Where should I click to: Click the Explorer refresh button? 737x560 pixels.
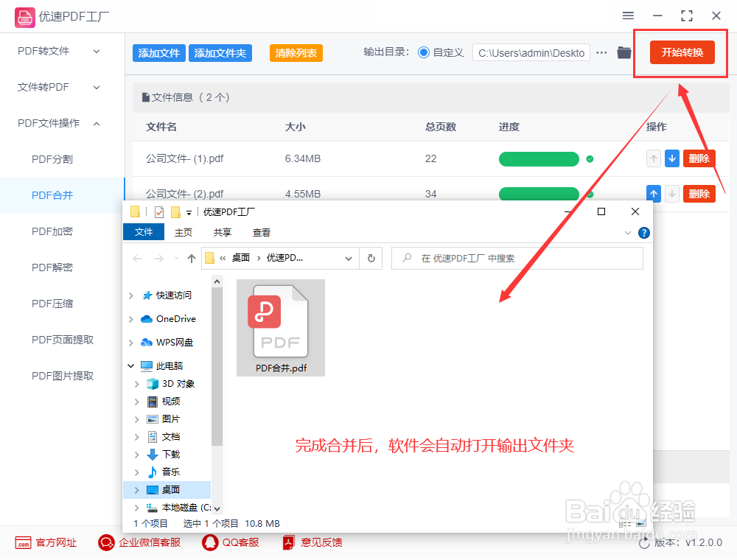(371, 259)
